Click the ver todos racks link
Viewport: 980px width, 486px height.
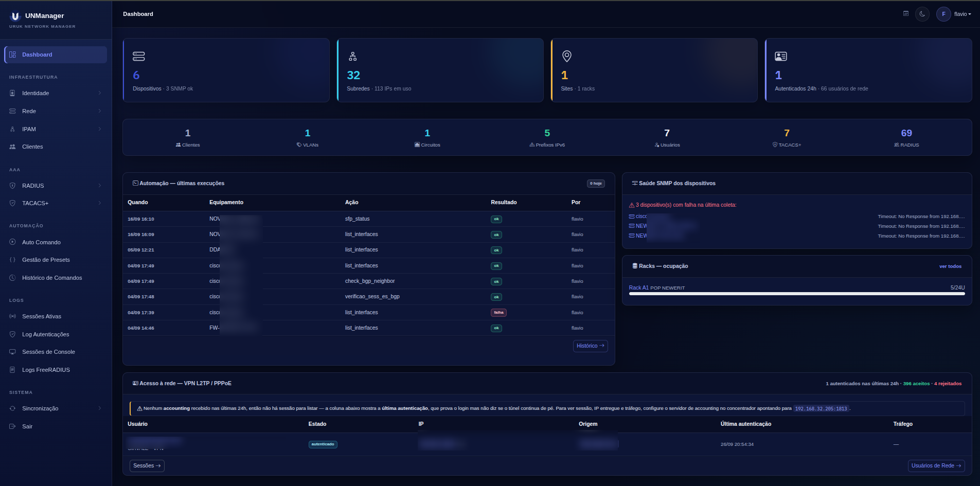coord(950,266)
